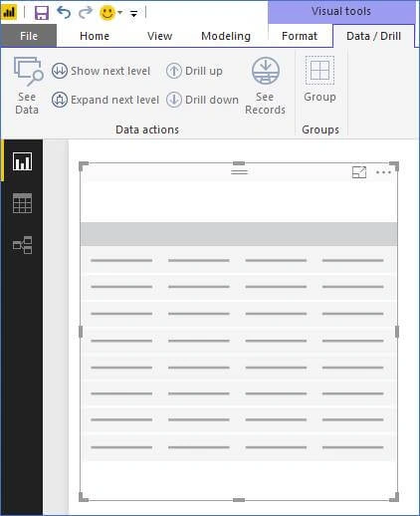
Task: Open the Report view in sidebar
Action: click(23, 161)
